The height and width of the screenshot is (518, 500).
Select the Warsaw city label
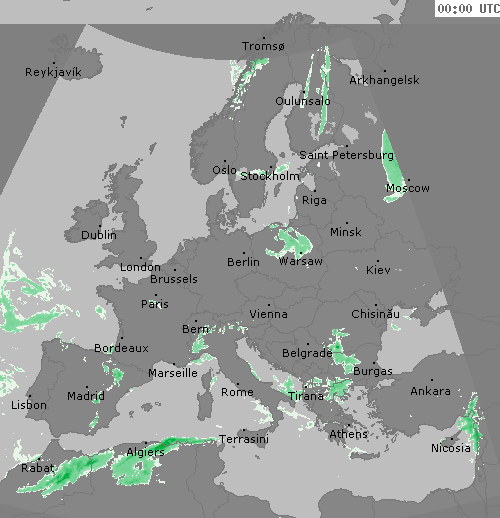(x=301, y=261)
